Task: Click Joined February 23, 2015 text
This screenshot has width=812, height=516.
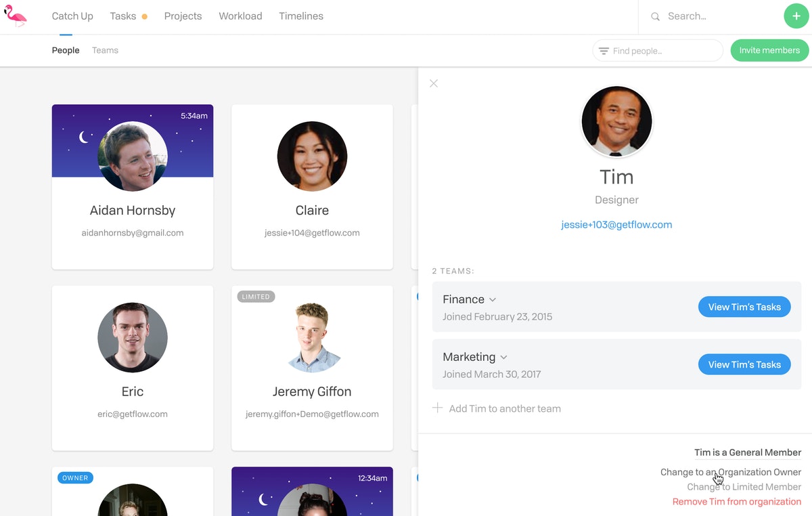Action: click(x=497, y=316)
